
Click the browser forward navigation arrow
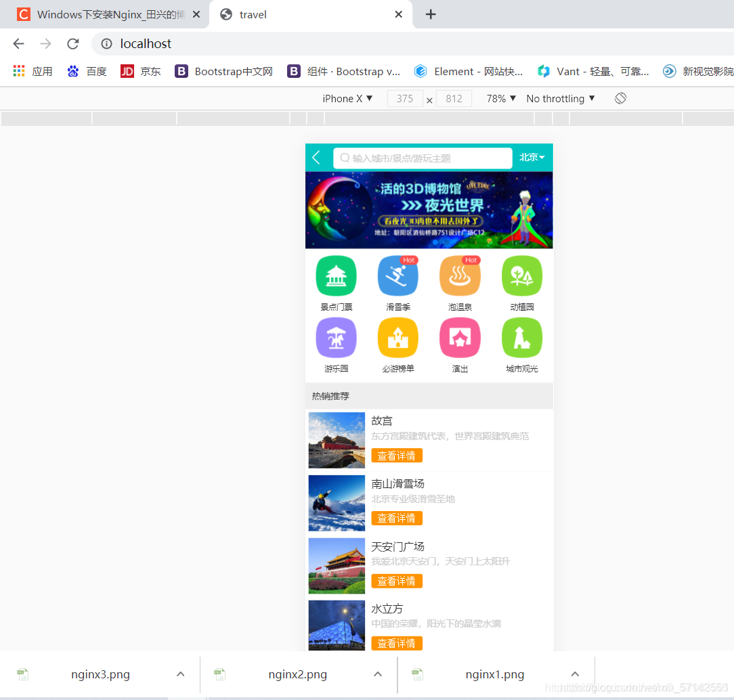coord(46,43)
